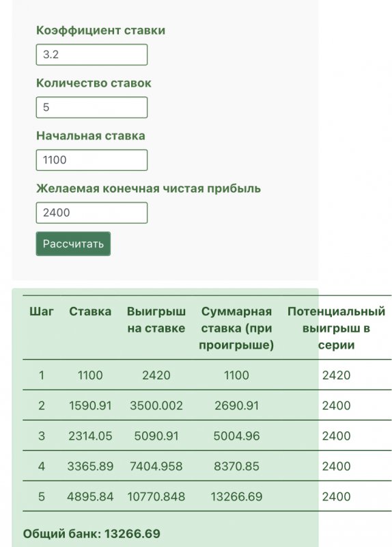
Task: Click the 2314.05 stake in step 3
Action: click(x=90, y=436)
